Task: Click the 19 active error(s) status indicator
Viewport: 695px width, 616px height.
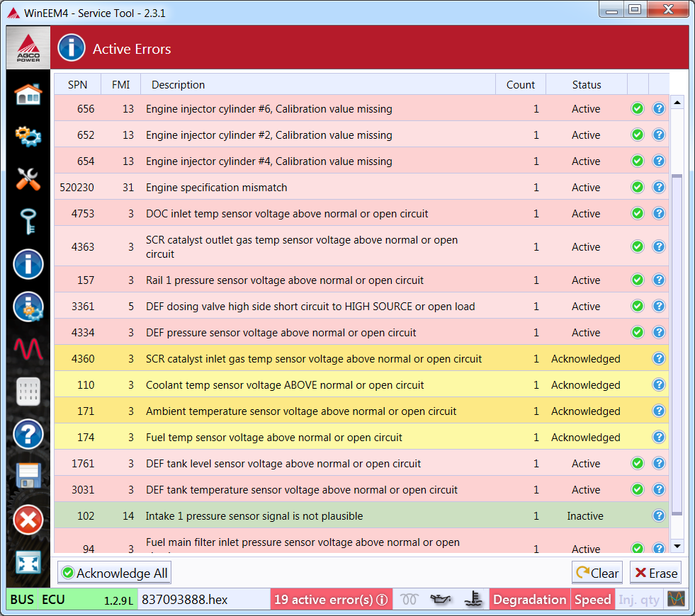Action: click(x=331, y=600)
